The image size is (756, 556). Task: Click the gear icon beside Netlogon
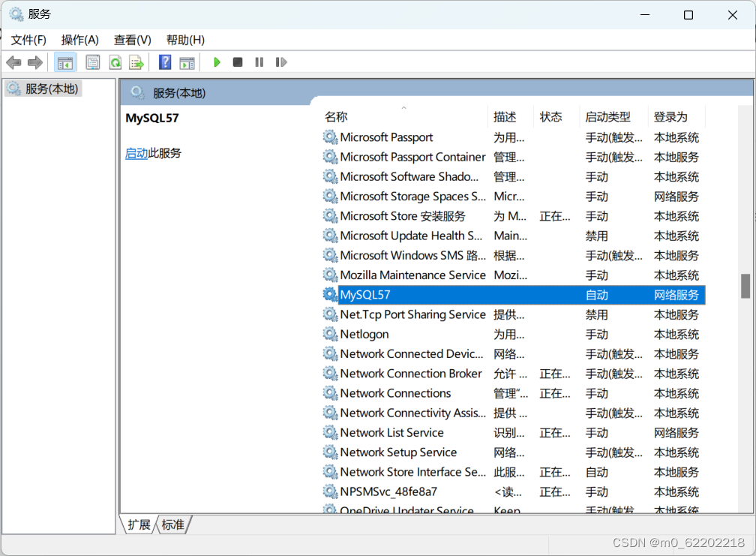point(330,334)
